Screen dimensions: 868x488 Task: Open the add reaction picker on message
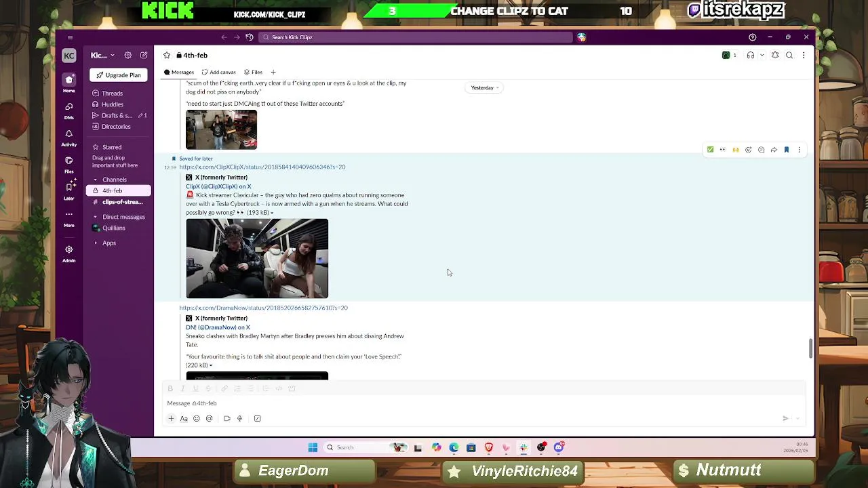click(x=749, y=150)
